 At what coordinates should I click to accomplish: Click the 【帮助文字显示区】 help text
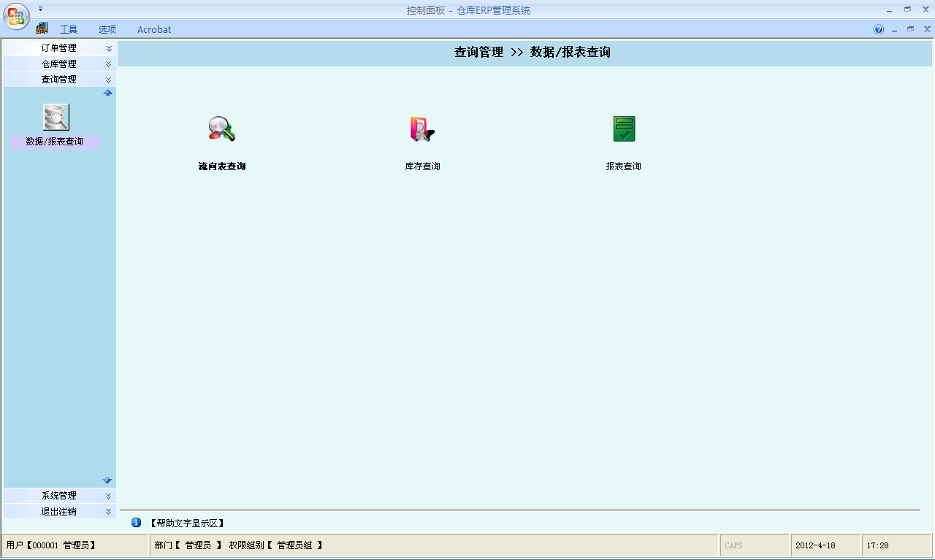pyautogui.click(x=186, y=523)
